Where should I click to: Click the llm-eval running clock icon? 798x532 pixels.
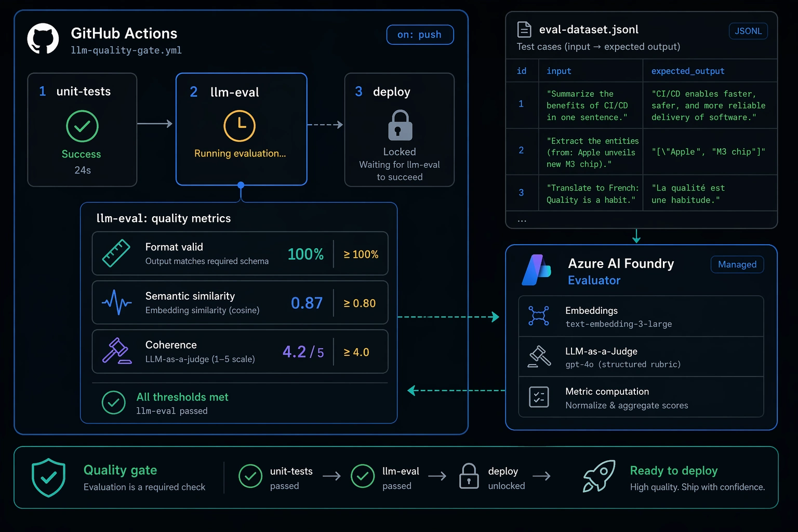[240, 126]
